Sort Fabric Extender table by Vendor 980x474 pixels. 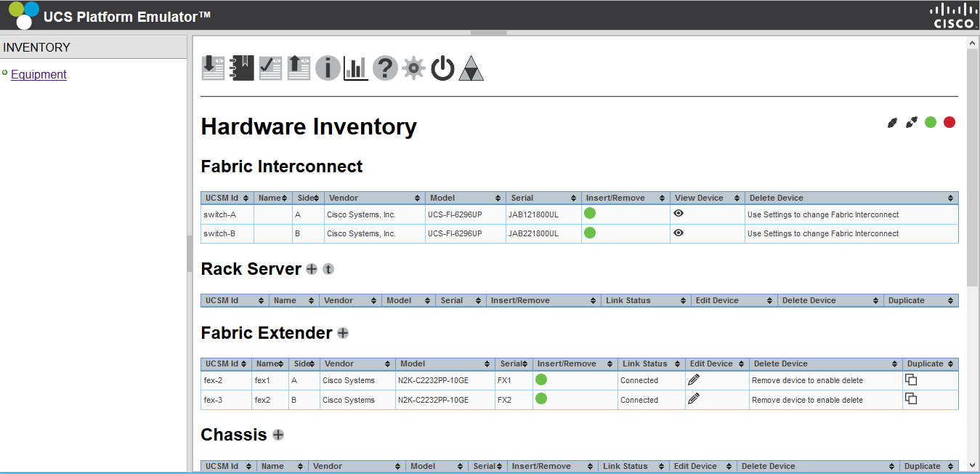point(358,363)
